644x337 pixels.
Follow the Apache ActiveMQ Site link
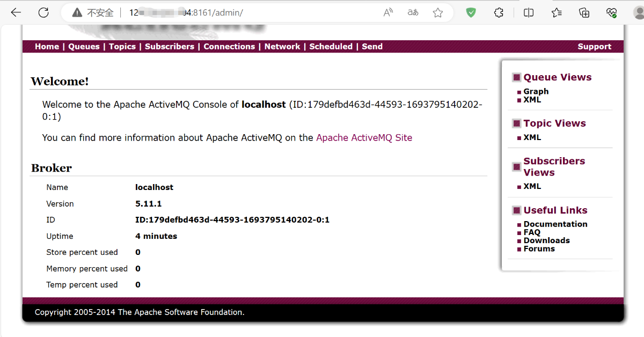[x=364, y=138]
